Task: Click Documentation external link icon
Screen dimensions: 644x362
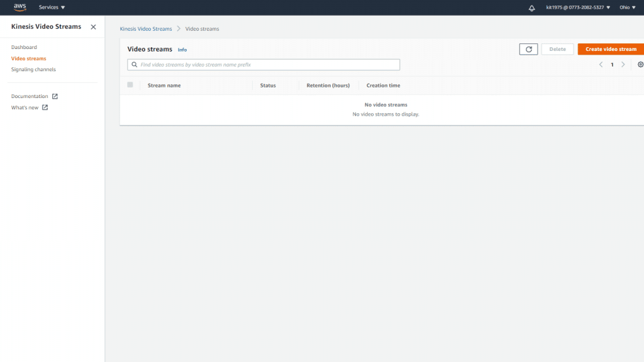Action: click(55, 96)
